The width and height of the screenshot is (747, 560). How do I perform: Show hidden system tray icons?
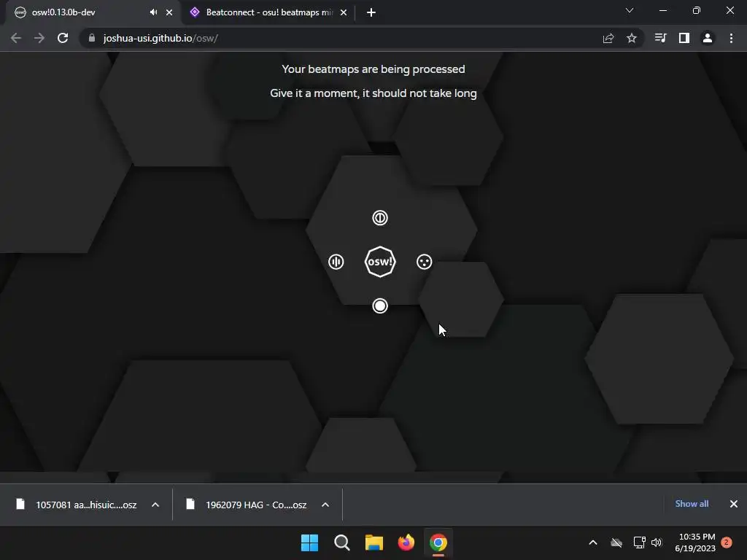tap(593, 542)
